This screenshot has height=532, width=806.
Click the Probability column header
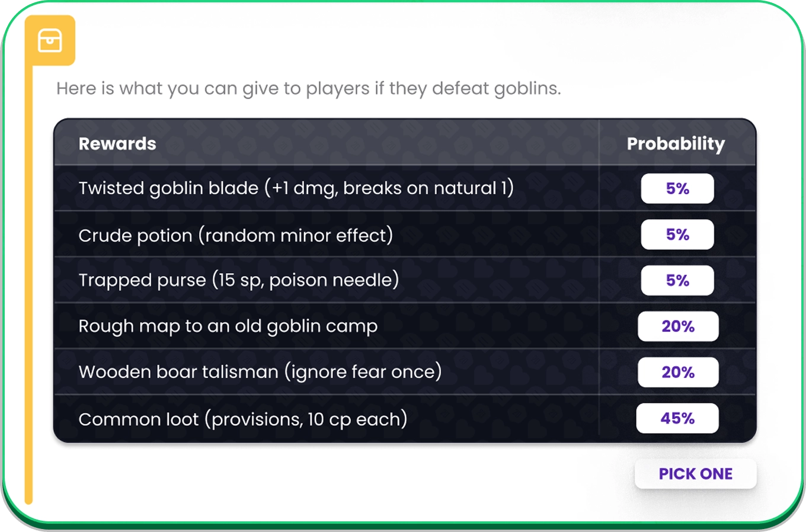[676, 143]
